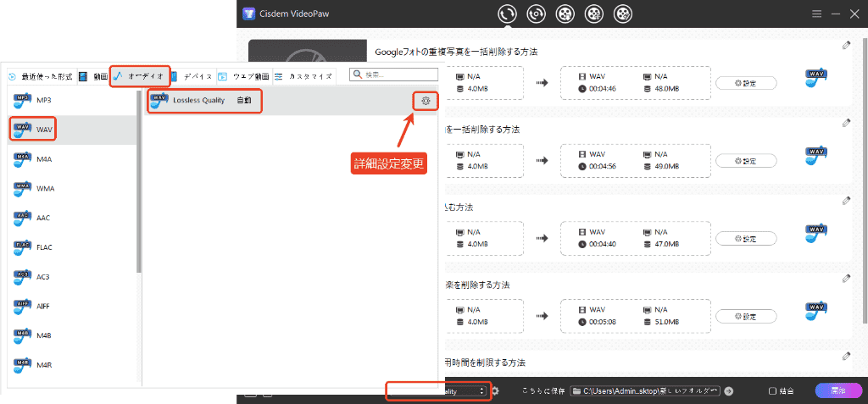Select AIFF format in list
868x404 pixels.
tap(72, 306)
